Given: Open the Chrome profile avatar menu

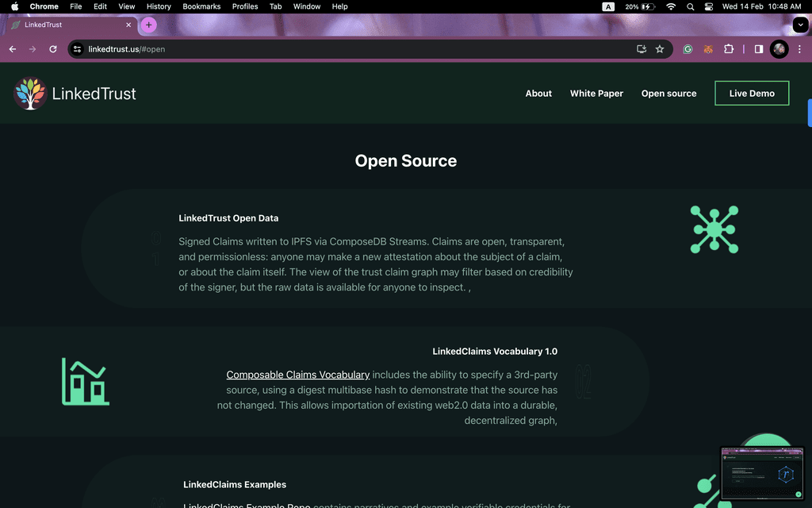Looking at the screenshot, I should (779, 49).
